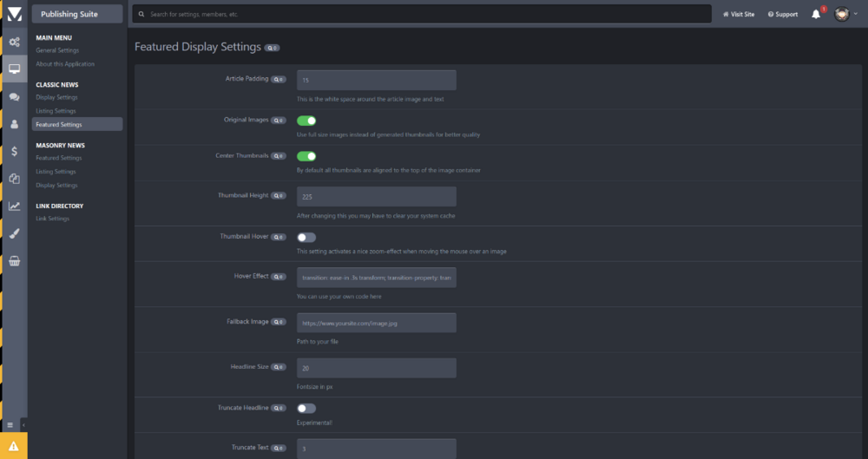Click the 'MASONRY NEWS' section heading

(x=61, y=146)
